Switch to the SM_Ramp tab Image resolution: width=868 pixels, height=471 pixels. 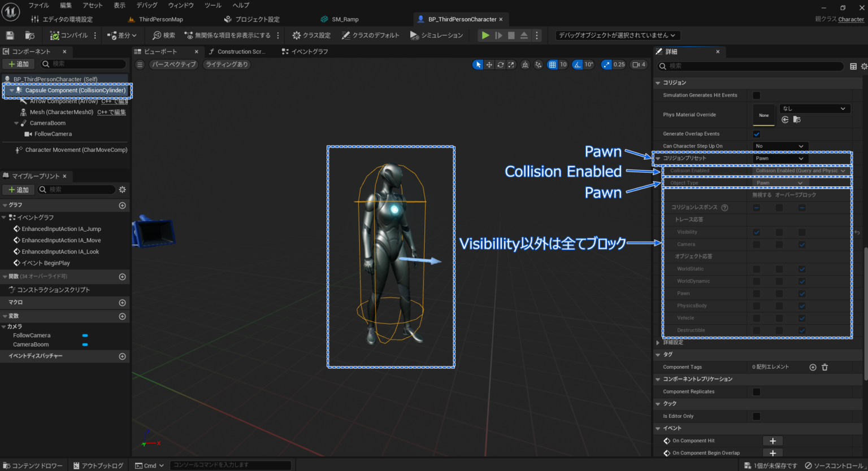click(x=341, y=19)
